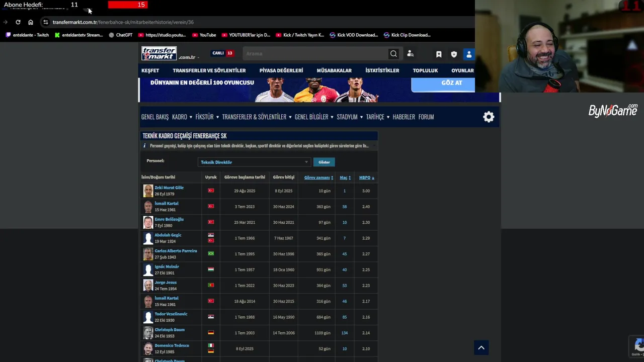Open Transfermarkt logo home link
Screen dimensions: 644x362
point(159,53)
